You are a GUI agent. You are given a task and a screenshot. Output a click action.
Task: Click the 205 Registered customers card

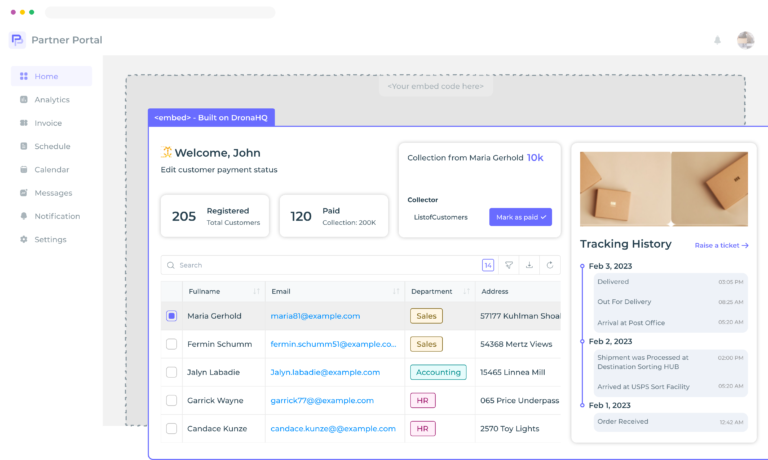pyautogui.click(x=215, y=216)
